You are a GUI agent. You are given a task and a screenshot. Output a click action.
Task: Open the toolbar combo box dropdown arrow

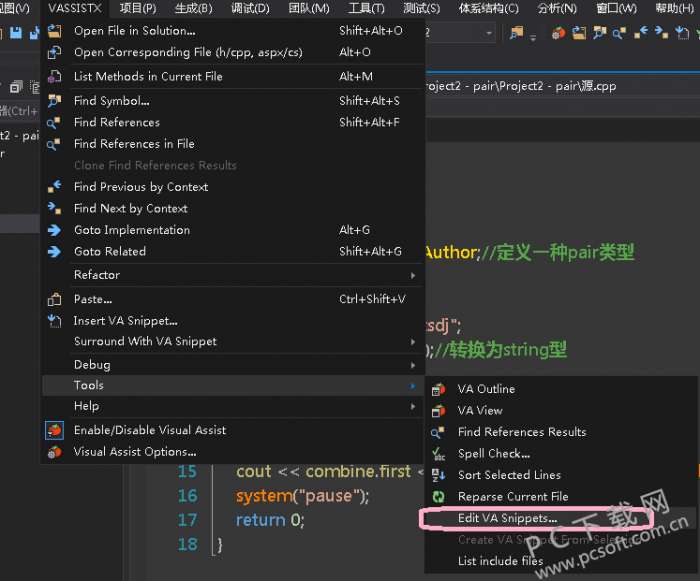coord(489,33)
